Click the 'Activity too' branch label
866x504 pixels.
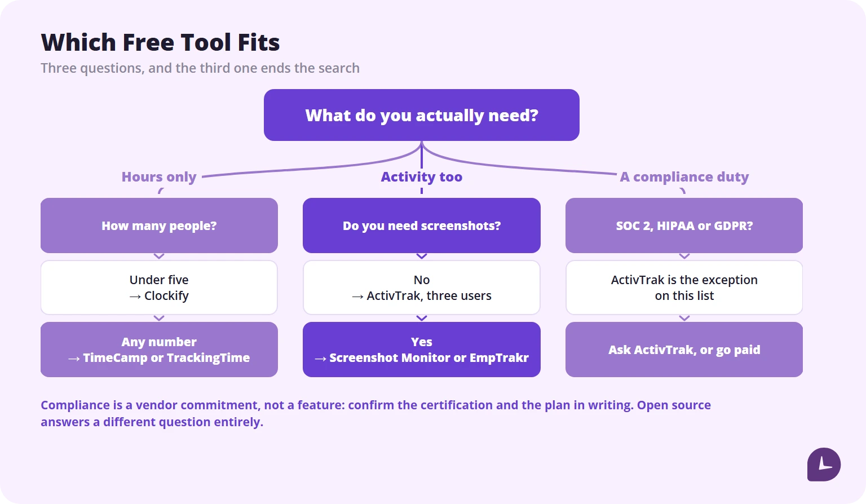422,176
